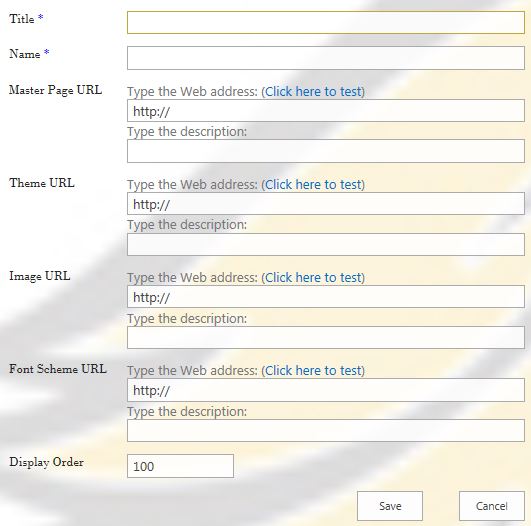Image resolution: width=531 pixels, height=526 pixels.
Task: Click the Theme URL description box
Action: 326,244
